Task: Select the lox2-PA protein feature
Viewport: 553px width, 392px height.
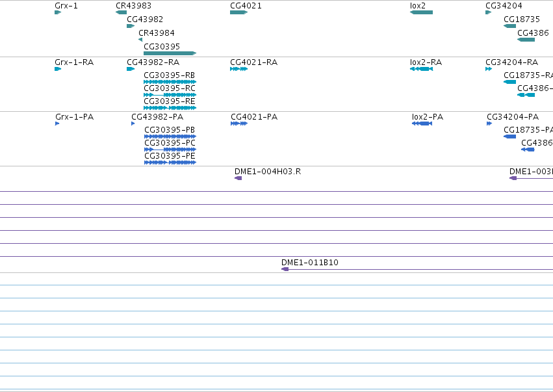Action: tap(422, 124)
